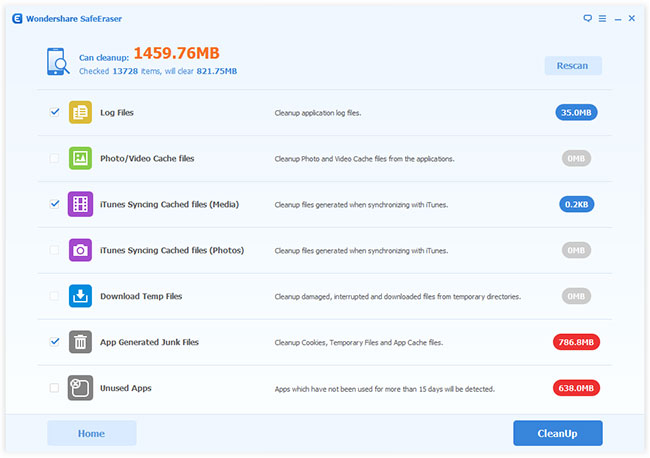Click the purple camera iTunes Photos icon

coord(80,250)
